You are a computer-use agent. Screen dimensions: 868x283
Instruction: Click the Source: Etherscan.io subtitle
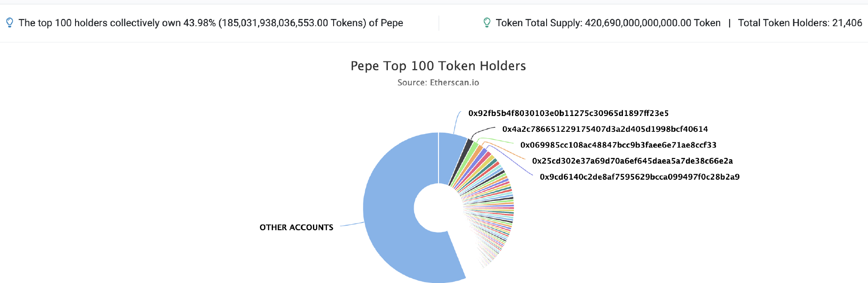[x=438, y=83]
